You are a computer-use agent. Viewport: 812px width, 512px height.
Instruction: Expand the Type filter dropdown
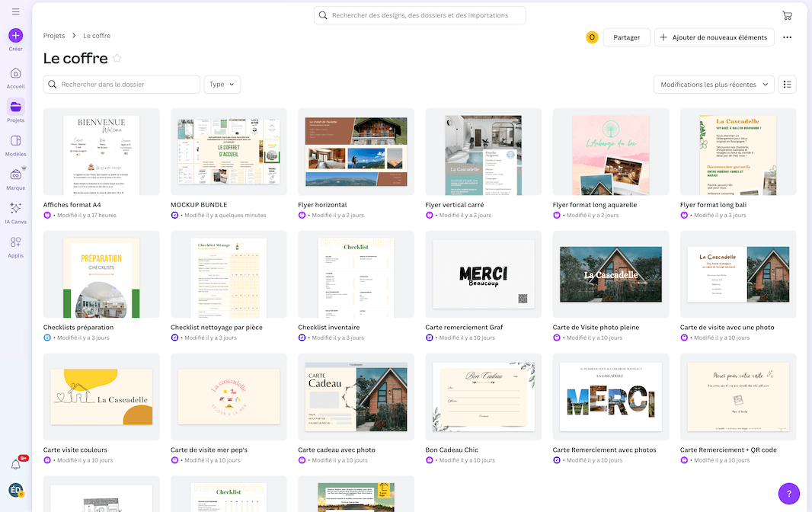pos(222,85)
